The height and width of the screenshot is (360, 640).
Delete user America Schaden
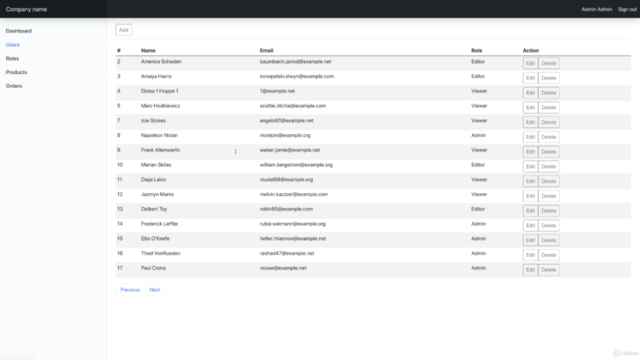coord(549,63)
